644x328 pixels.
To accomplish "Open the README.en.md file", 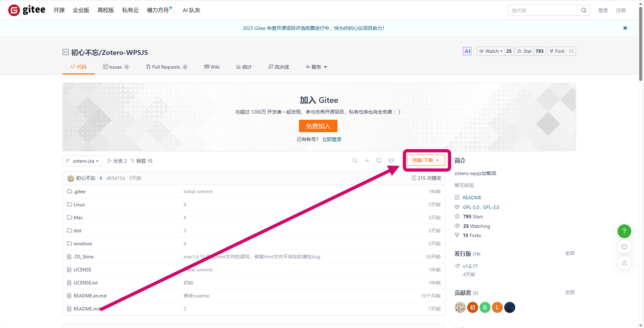I will pyautogui.click(x=90, y=296).
